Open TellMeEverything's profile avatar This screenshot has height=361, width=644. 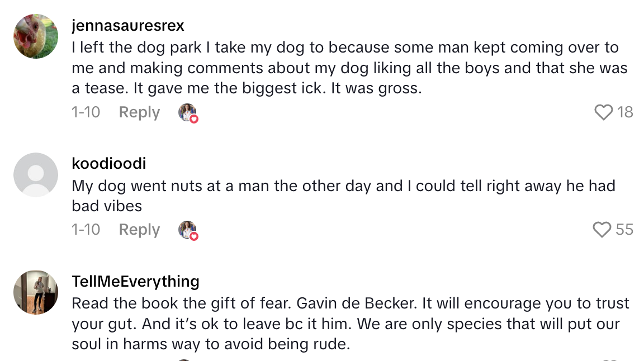pyautogui.click(x=35, y=292)
